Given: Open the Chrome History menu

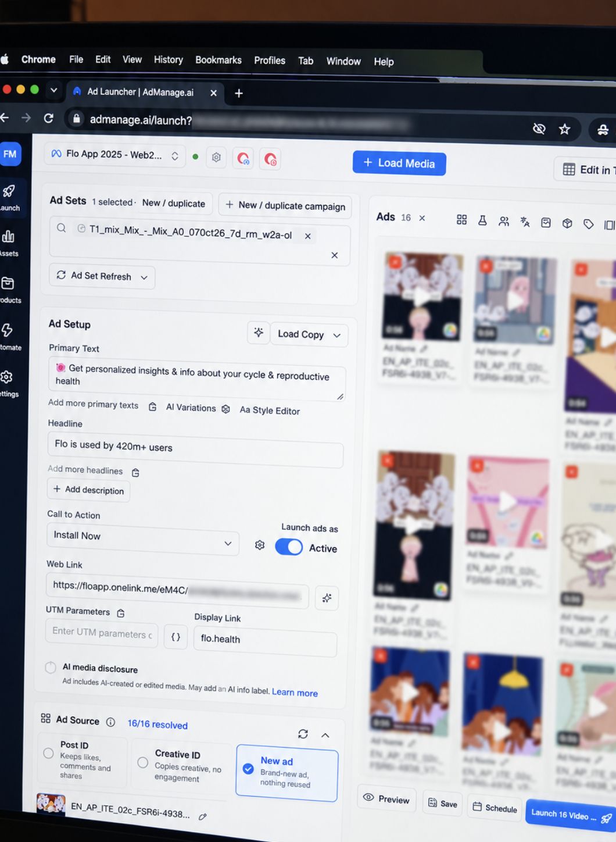Looking at the screenshot, I should tap(168, 60).
